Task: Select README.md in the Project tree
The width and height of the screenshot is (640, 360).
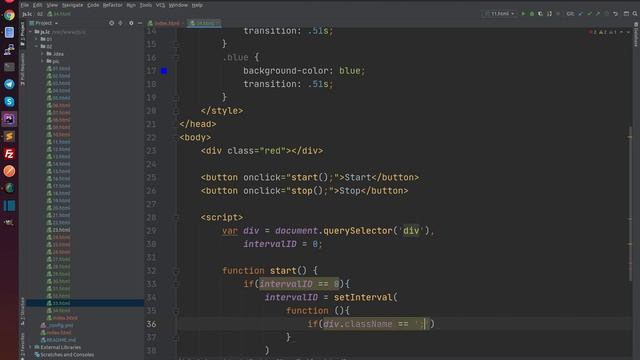Action: tap(58, 340)
